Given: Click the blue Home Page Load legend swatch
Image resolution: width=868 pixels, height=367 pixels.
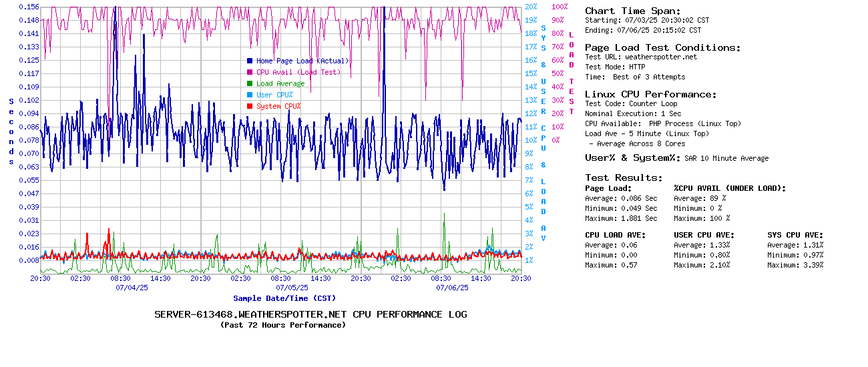Looking at the screenshot, I should point(250,61).
